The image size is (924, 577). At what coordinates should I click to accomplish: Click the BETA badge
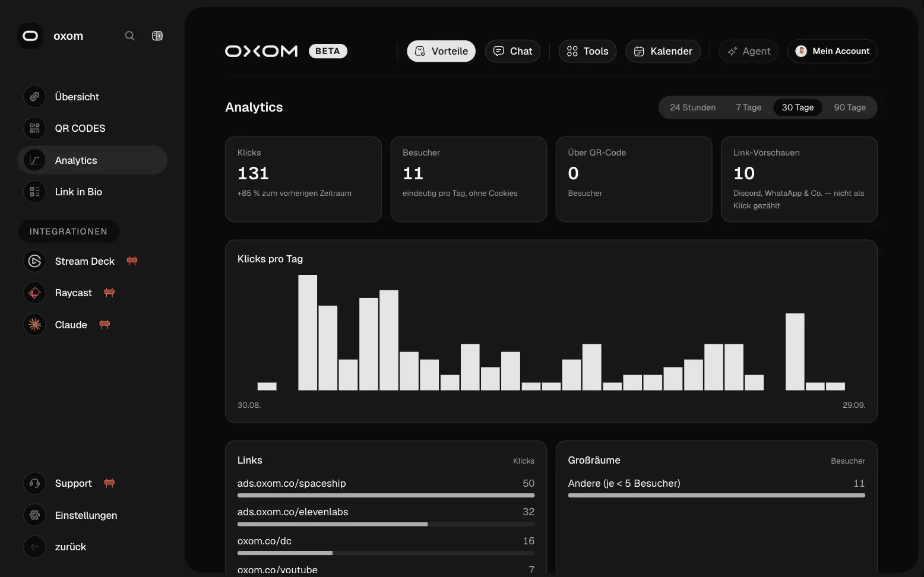(328, 51)
